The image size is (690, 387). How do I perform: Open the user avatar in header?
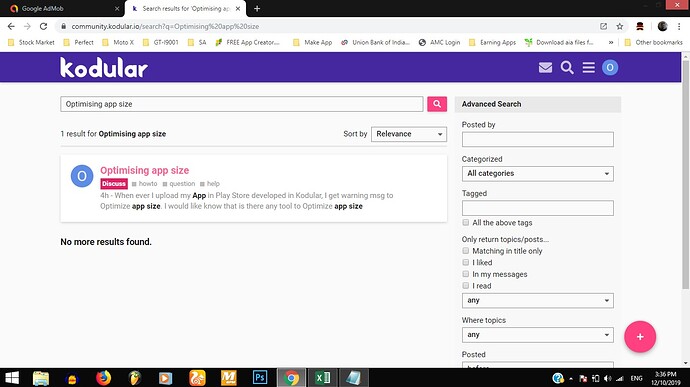point(610,67)
